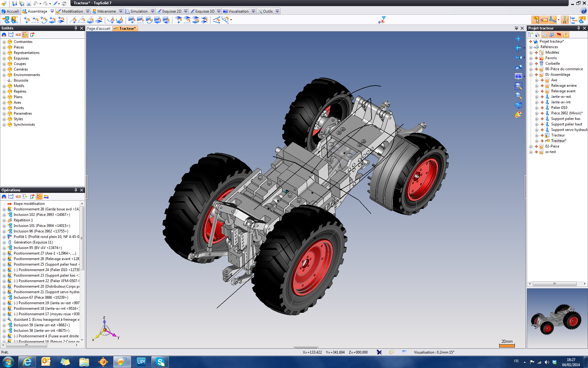Screen dimensions: 588x368
Task: Click the tag label icon in Opérations panel
Action: point(18,197)
